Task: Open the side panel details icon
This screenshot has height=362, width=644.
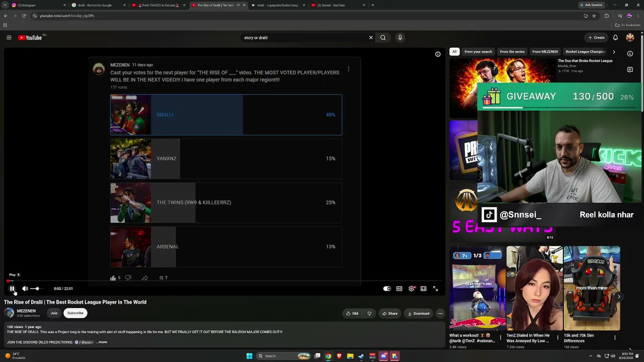Action: click(630, 53)
